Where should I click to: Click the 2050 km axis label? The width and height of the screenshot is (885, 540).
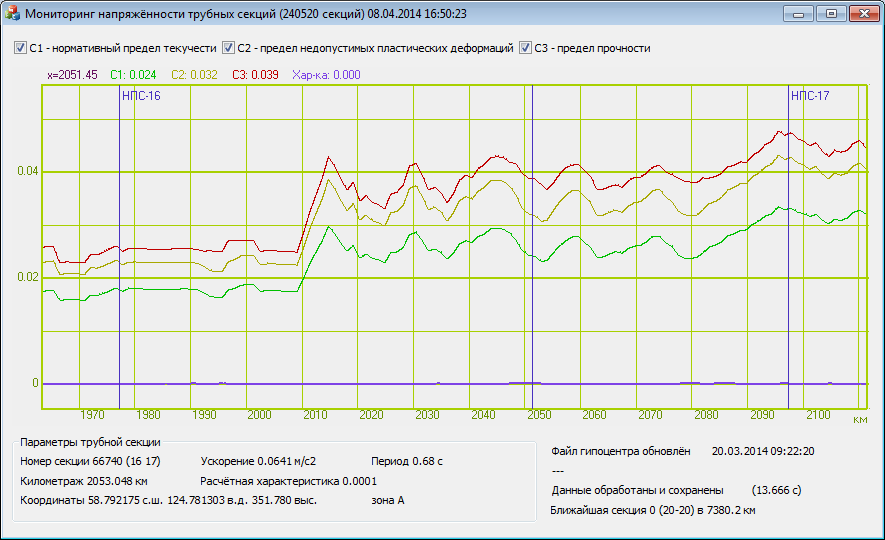pos(539,415)
